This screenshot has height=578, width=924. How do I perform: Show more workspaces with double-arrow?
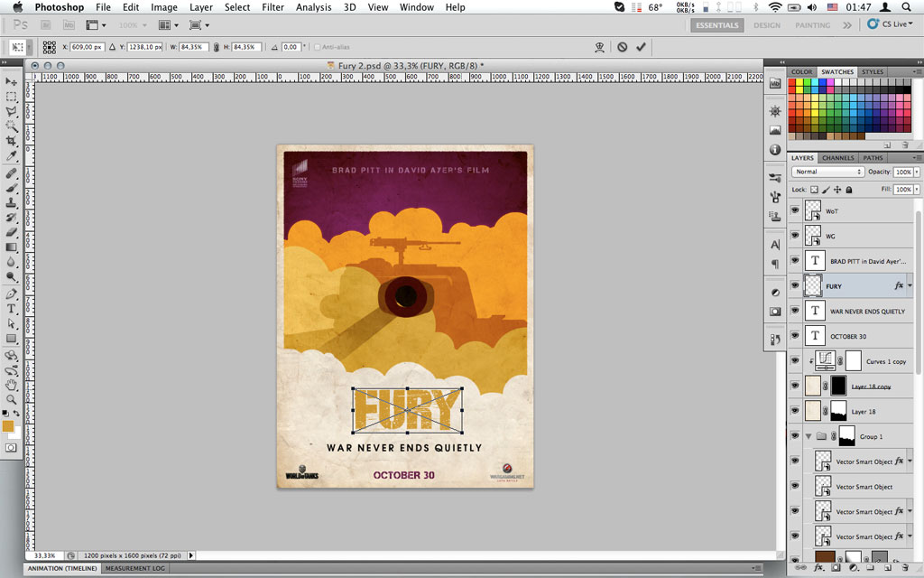coord(846,24)
